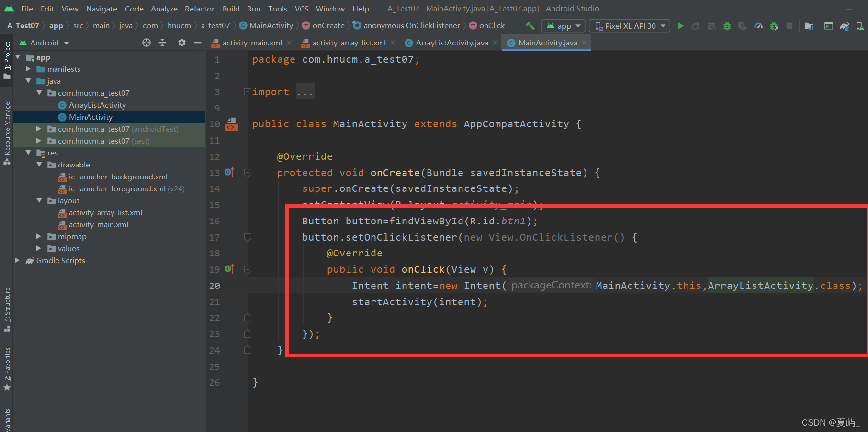Click anonymous OnClickListener breadcrumb

tap(406, 26)
